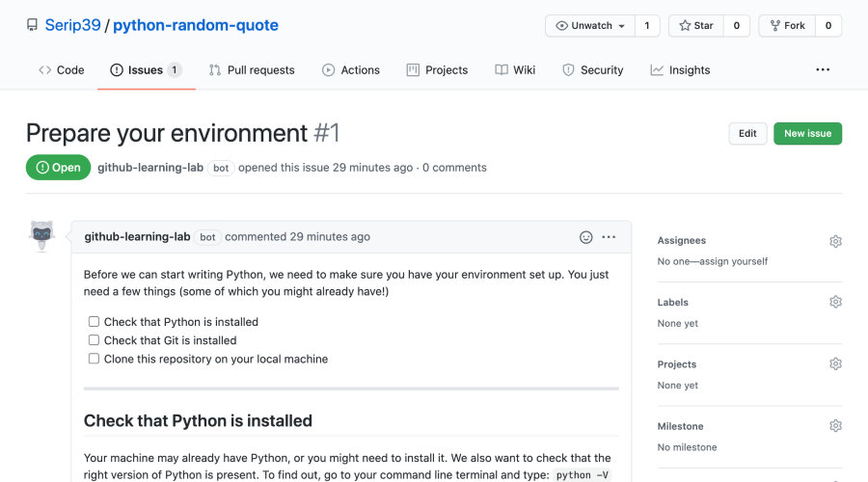Click the github-learning-lab bot avatar

click(x=41, y=235)
